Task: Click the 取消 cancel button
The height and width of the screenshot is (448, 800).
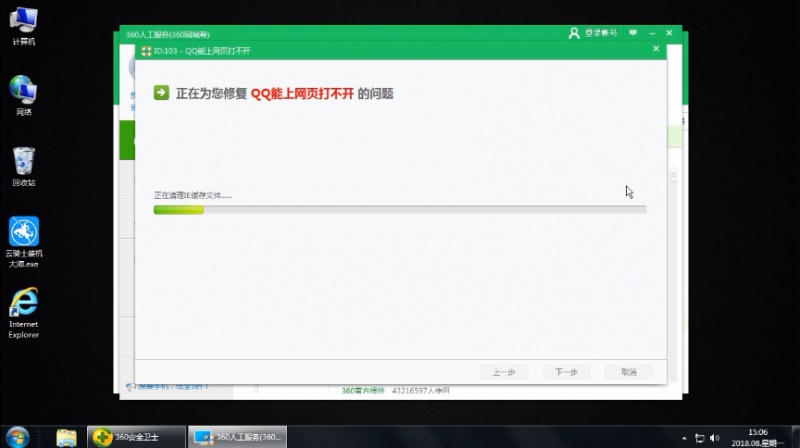Action: [x=629, y=372]
